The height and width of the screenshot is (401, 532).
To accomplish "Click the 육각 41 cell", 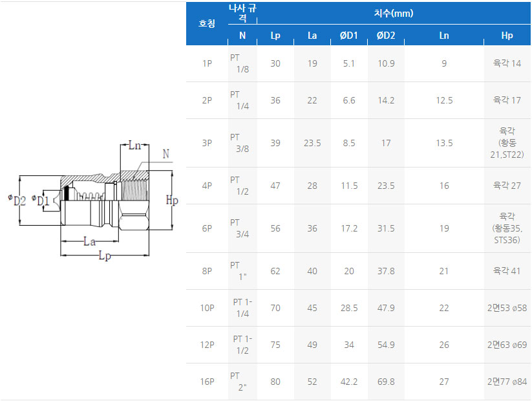I will (507, 271).
